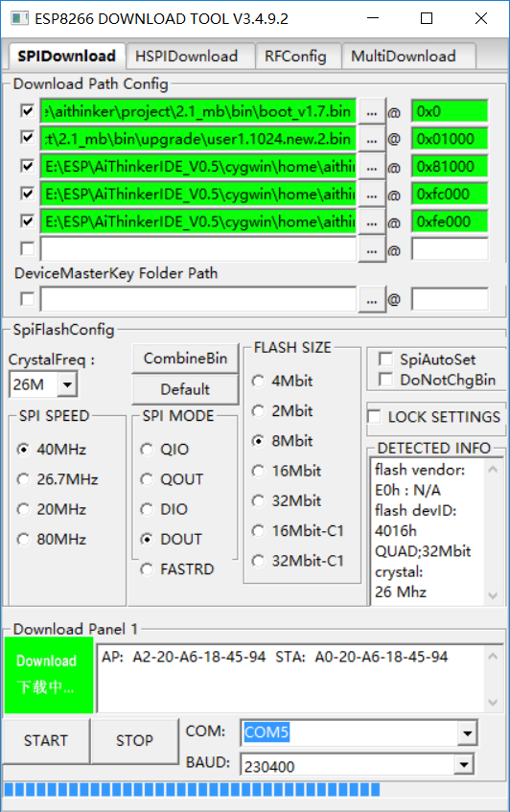This screenshot has height=812, width=510.
Task: Click browse button for boot_v1.7.bin path
Action: pyautogui.click(x=372, y=112)
